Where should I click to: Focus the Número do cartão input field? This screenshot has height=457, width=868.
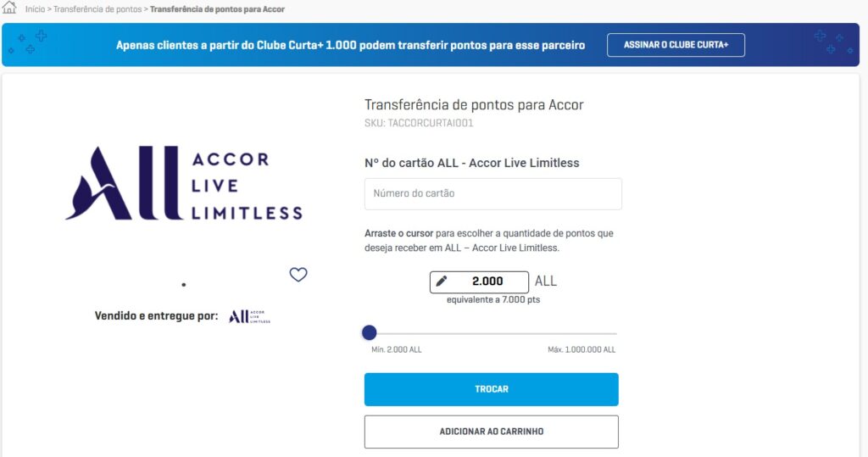coord(492,193)
